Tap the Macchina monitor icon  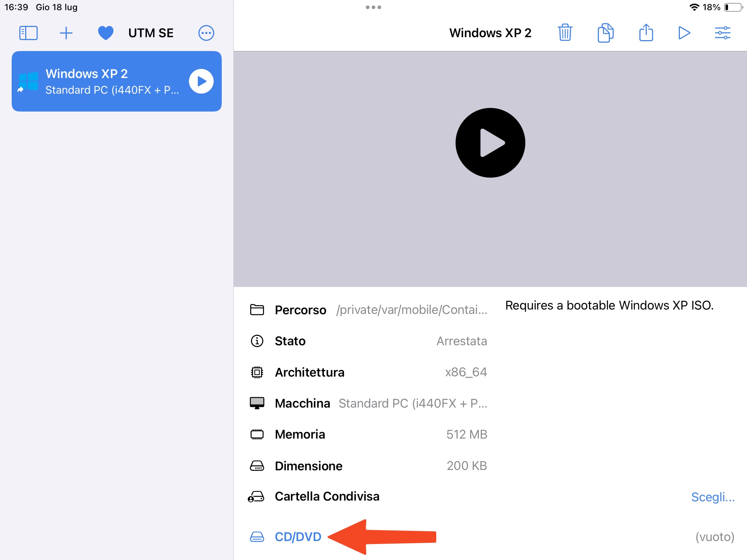point(257,403)
